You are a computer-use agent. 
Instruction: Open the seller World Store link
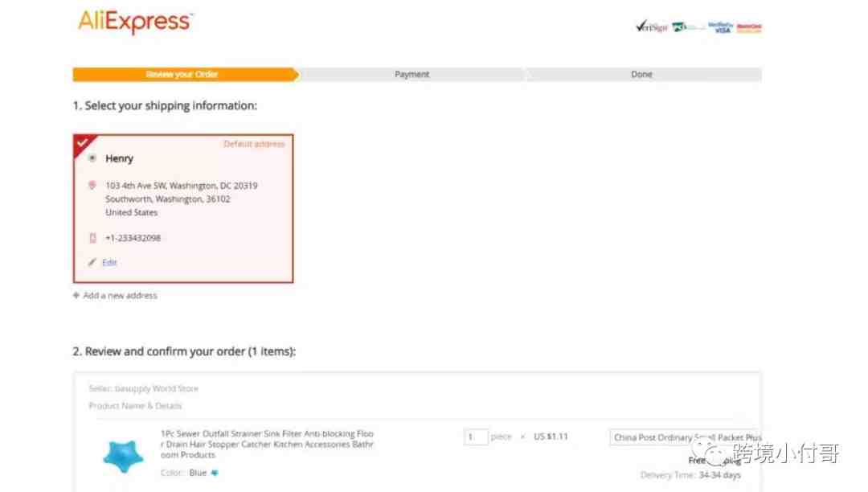157,388
